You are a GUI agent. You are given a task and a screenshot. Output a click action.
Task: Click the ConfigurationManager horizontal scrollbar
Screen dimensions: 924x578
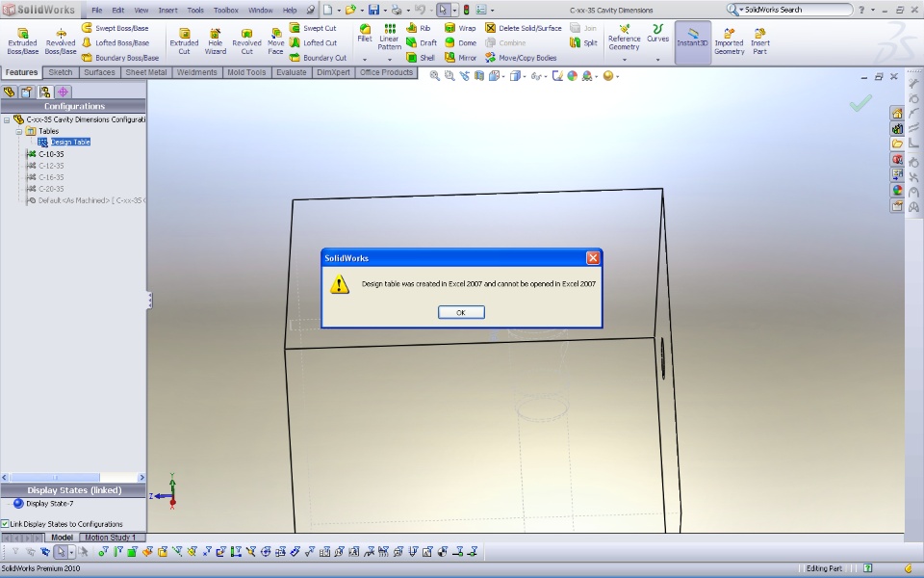pos(73,477)
